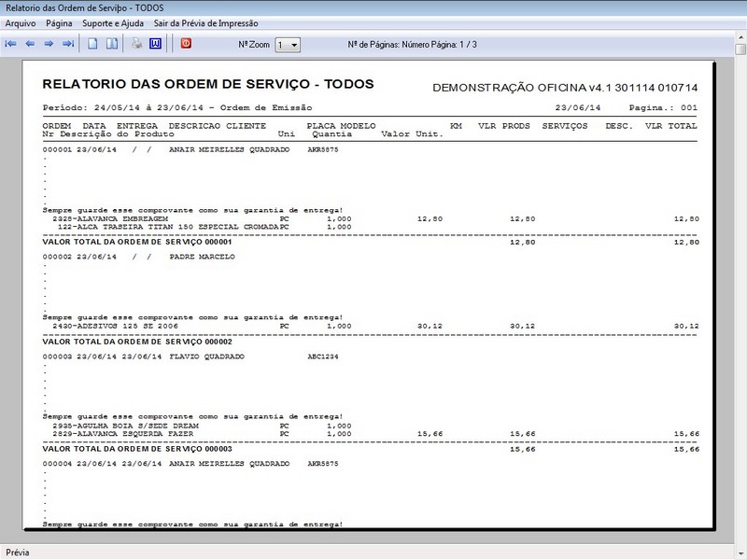Screen dimensions: 747x560
Task: Open the Página menu
Action: (x=59, y=23)
